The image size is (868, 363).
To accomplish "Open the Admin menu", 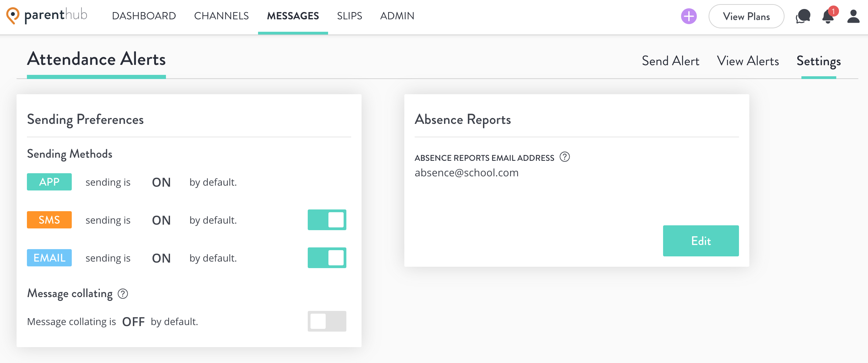I will [x=397, y=16].
